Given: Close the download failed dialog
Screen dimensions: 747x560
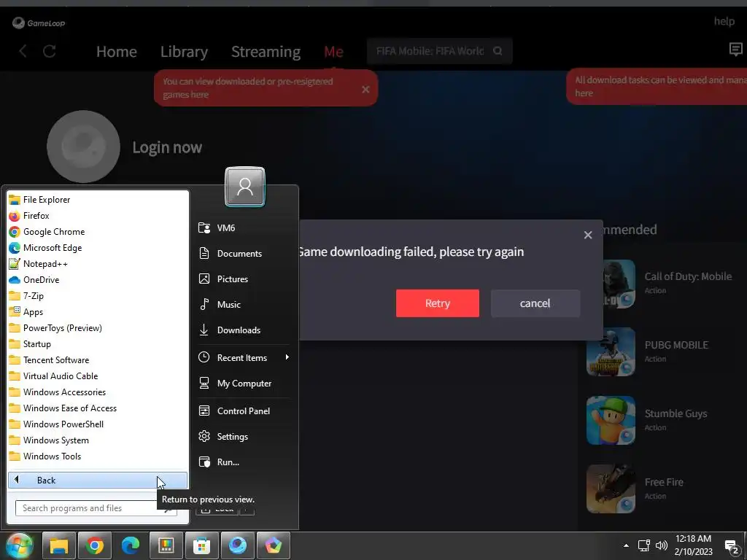Looking at the screenshot, I should [588, 235].
